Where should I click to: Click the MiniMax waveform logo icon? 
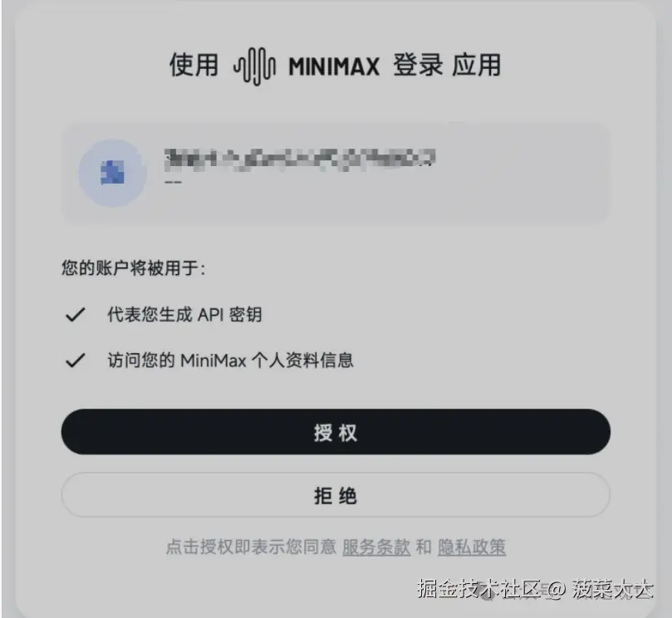tap(254, 66)
